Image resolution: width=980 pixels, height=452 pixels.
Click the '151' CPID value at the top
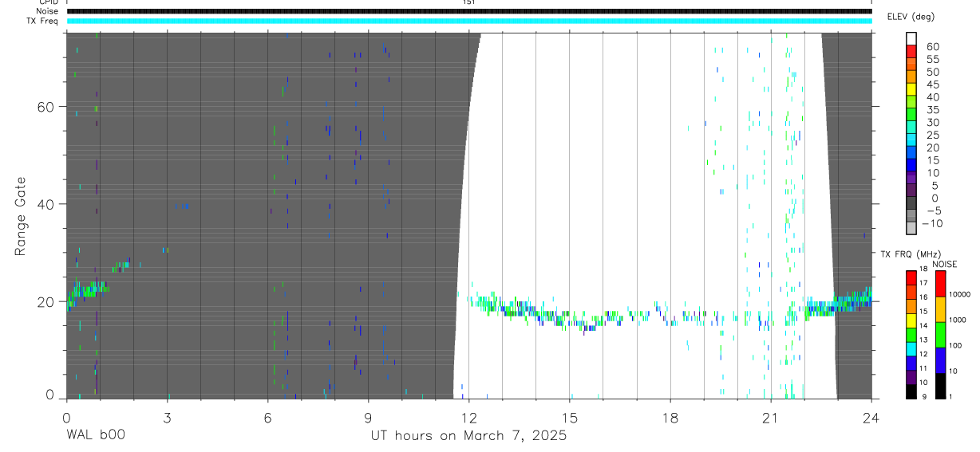tap(468, 2)
